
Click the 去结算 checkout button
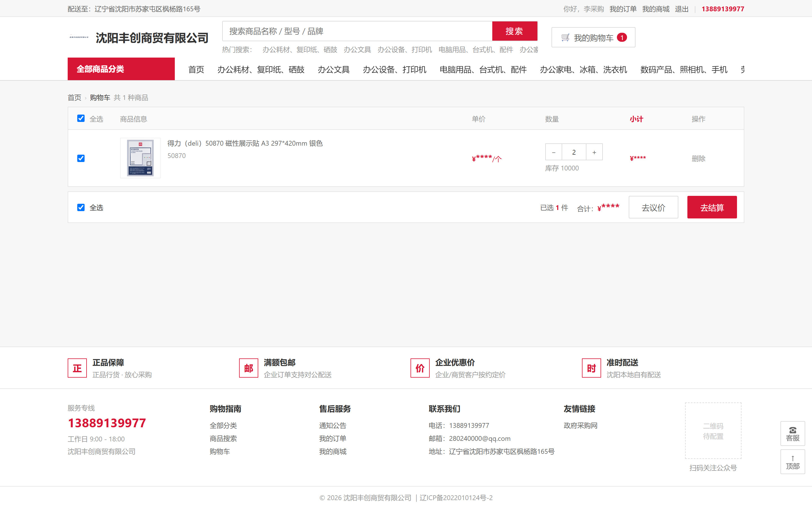click(x=712, y=207)
